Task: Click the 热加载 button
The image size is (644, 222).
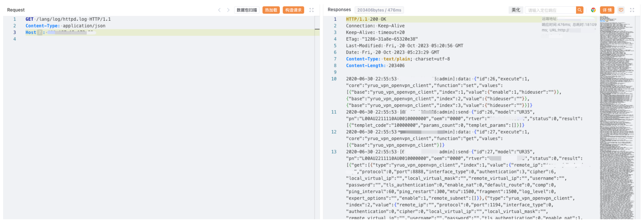Action: [271, 10]
